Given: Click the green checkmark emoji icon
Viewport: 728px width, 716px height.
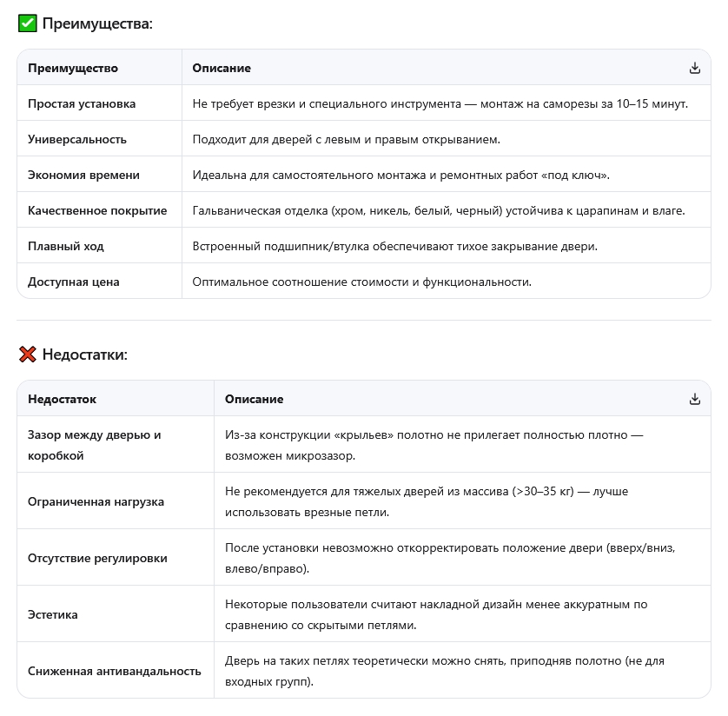Looking at the screenshot, I should coord(27,23).
